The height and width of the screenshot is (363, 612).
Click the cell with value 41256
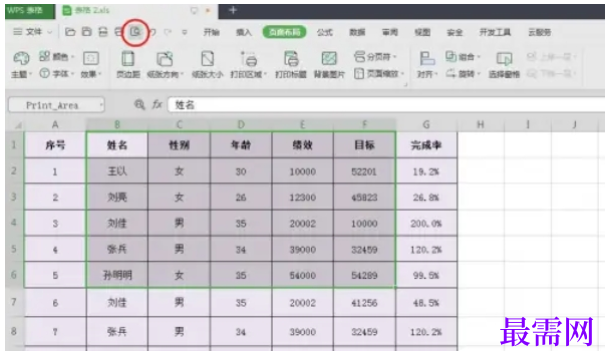pos(364,303)
